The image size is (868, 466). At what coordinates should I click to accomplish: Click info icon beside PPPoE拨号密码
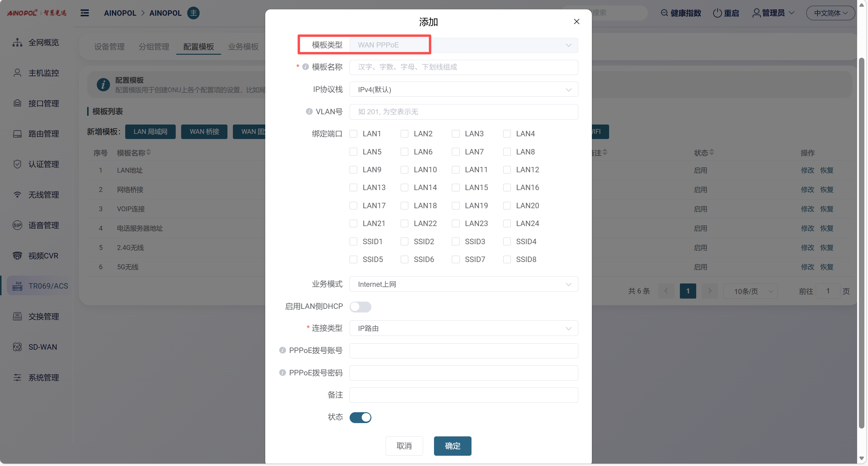pyautogui.click(x=282, y=372)
